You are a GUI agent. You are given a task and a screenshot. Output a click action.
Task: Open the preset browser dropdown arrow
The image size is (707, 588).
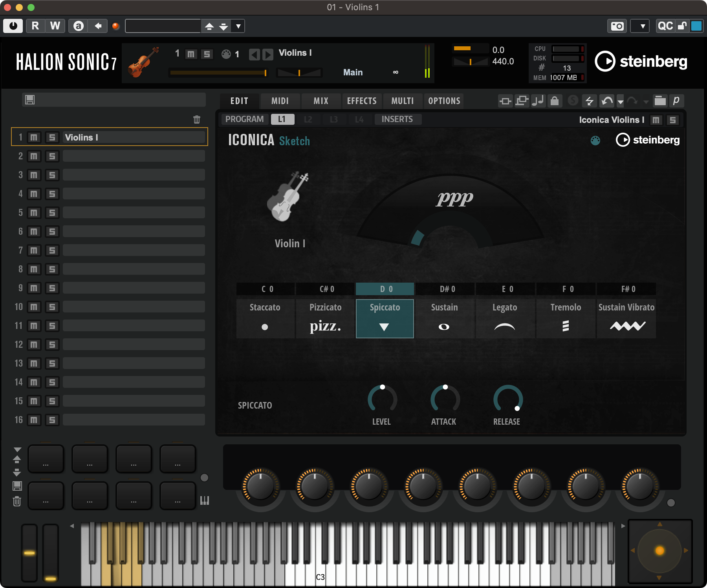[238, 26]
